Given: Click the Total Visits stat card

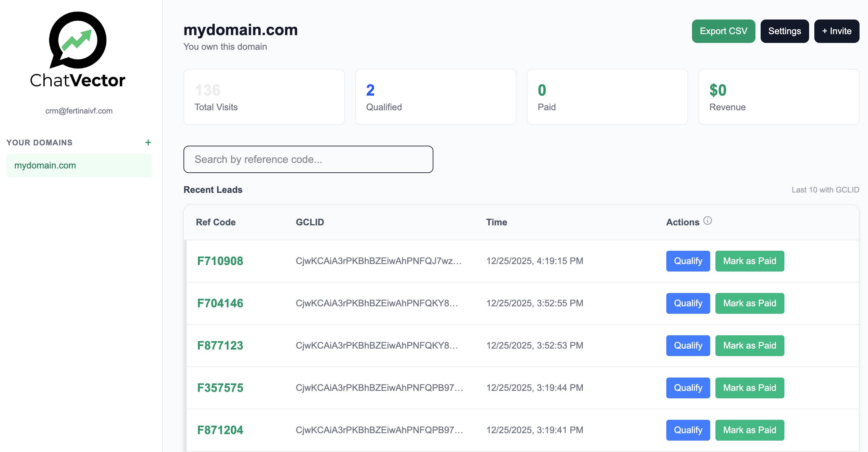Looking at the screenshot, I should [264, 97].
